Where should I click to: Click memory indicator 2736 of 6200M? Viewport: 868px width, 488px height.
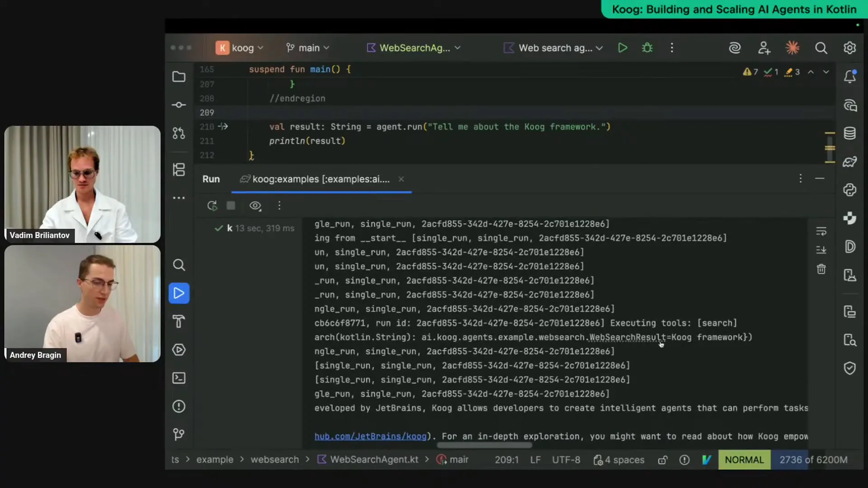[x=813, y=460]
